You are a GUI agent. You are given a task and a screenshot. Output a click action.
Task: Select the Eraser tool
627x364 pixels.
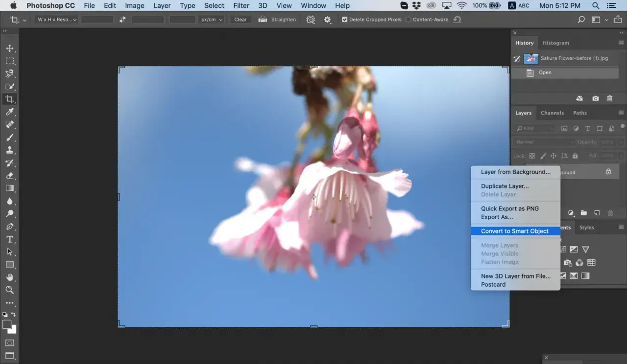9,176
